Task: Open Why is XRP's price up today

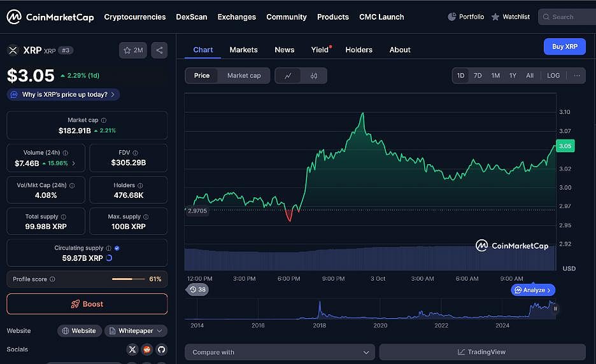Action: pos(63,94)
